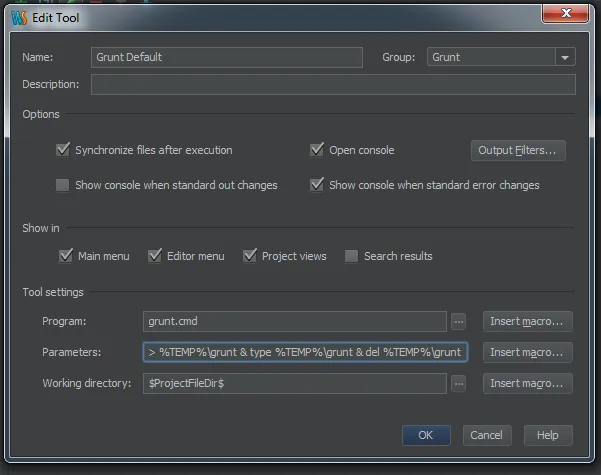
Task: Insert macro for the Working directory field
Action: click(527, 383)
